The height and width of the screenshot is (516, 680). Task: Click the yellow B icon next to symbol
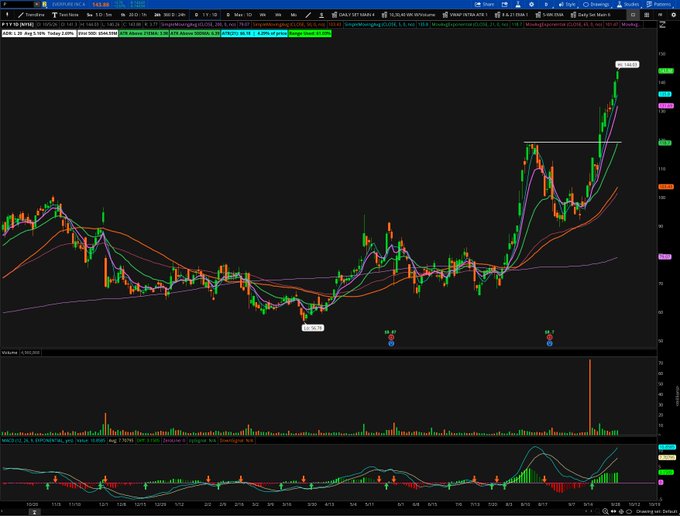pos(45,4)
